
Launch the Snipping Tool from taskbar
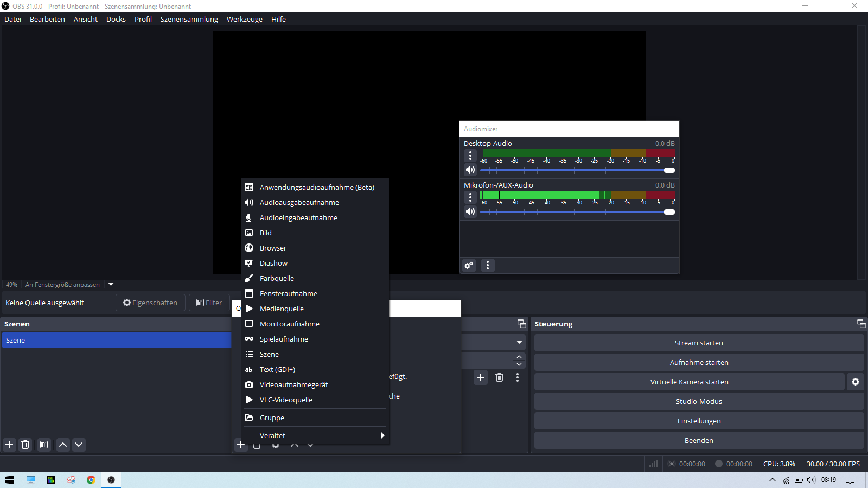tap(71, 480)
